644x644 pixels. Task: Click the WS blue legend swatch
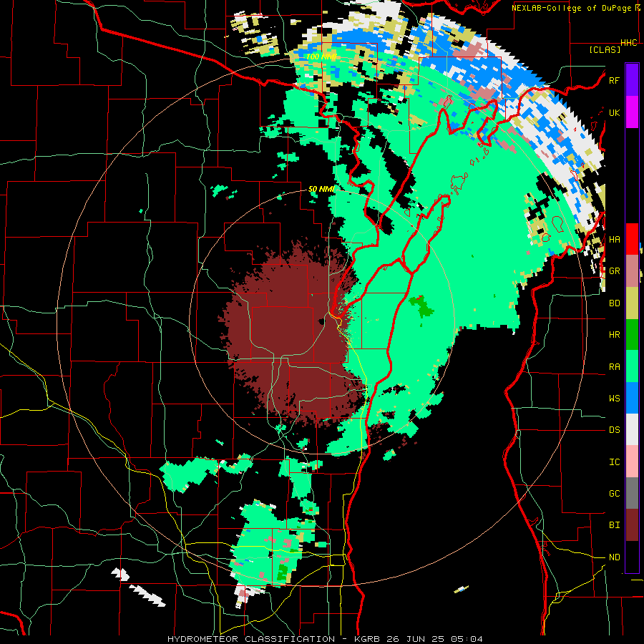(x=632, y=398)
